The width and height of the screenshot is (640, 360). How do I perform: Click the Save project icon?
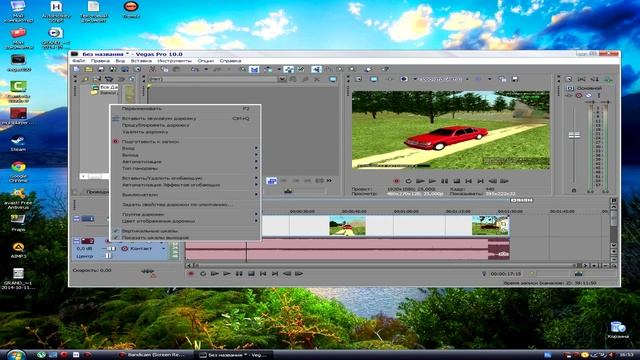pyautogui.click(x=101, y=69)
